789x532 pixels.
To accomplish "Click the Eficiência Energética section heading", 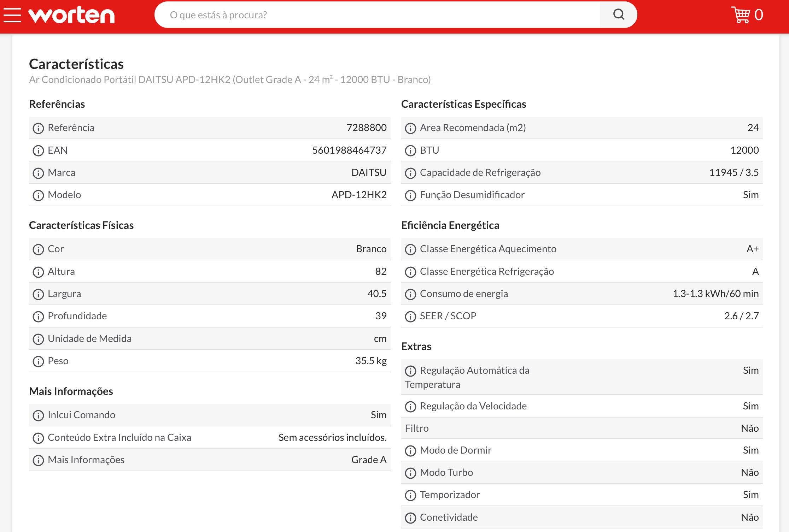I will point(450,225).
